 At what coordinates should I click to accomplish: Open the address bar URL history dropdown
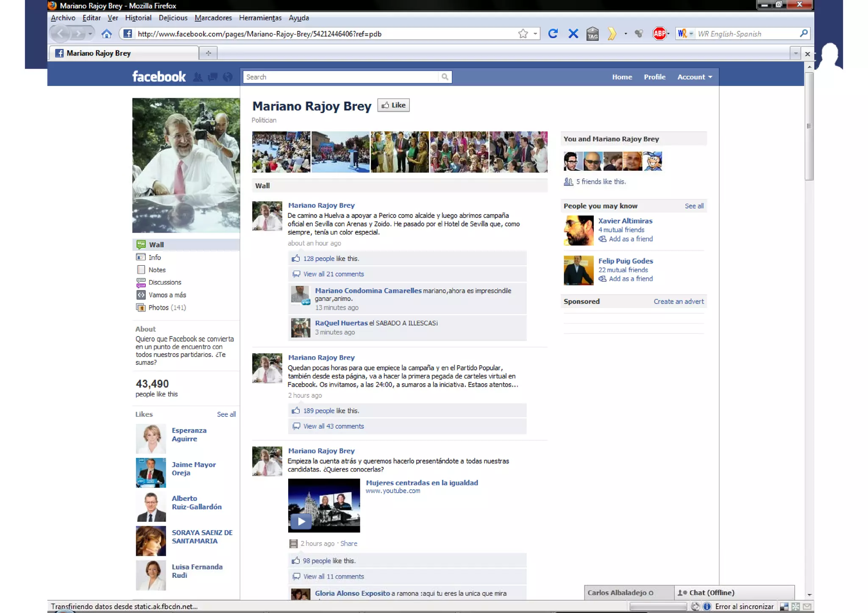(x=535, y=33)
